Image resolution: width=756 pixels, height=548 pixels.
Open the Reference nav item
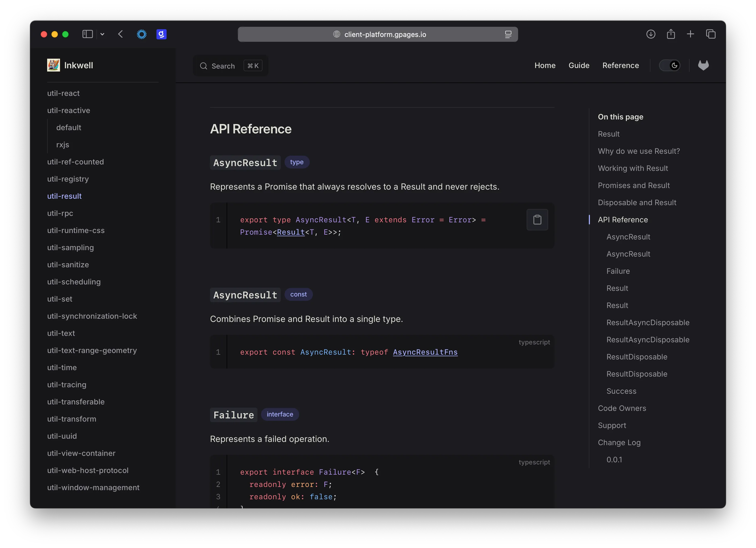coord(620,65)
